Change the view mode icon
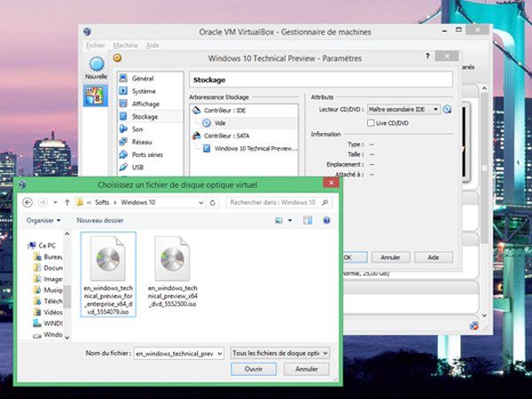Viewport: 532px width, 399px height. 279,221
